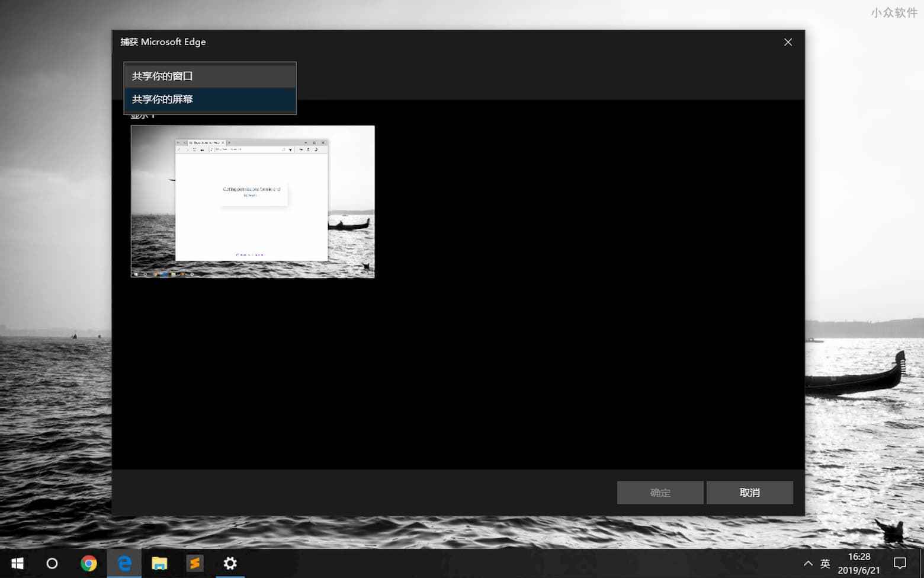Expand hidden system tray icons chevron

pyautogui.click(x=808, y=563)
